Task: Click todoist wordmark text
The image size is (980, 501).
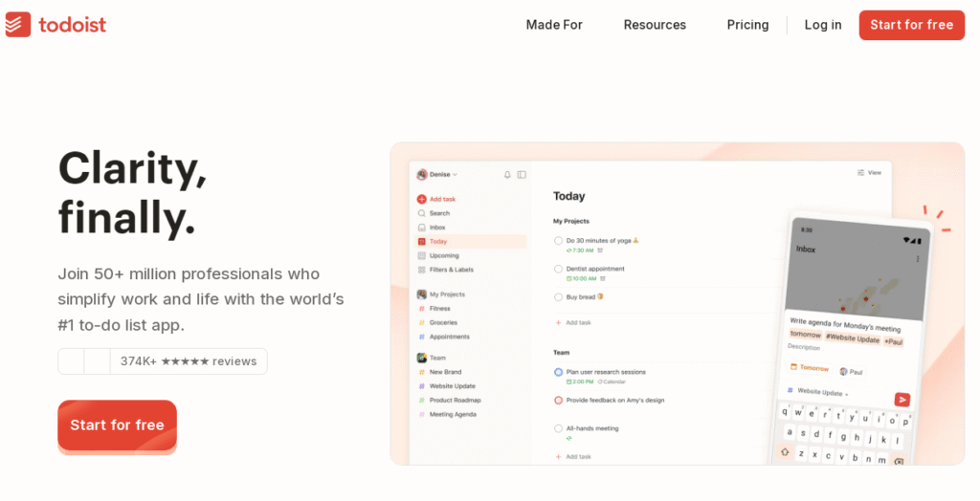Action: tap(73, 25)
